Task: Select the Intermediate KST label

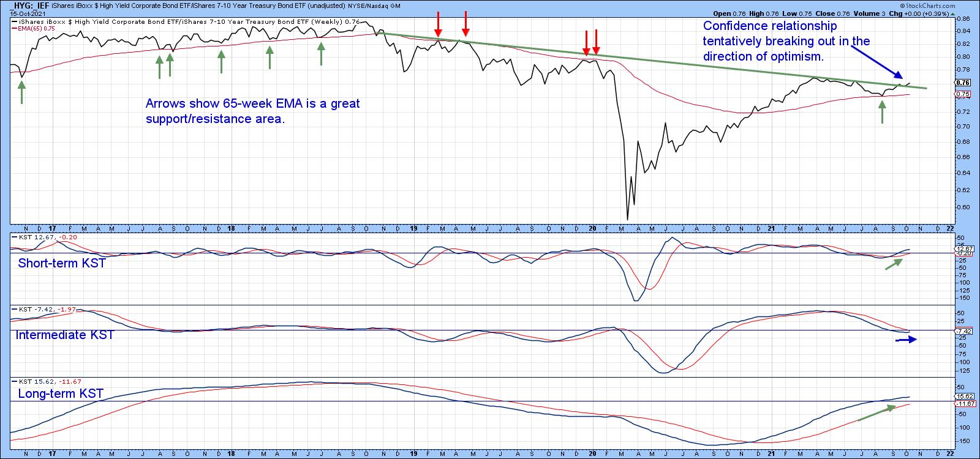Action: [x=64, y=335]
